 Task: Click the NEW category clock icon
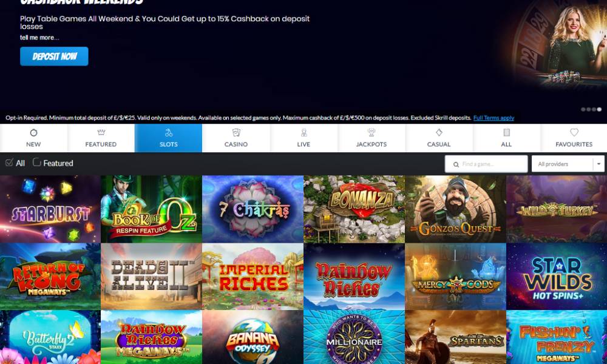coord(33,133)
